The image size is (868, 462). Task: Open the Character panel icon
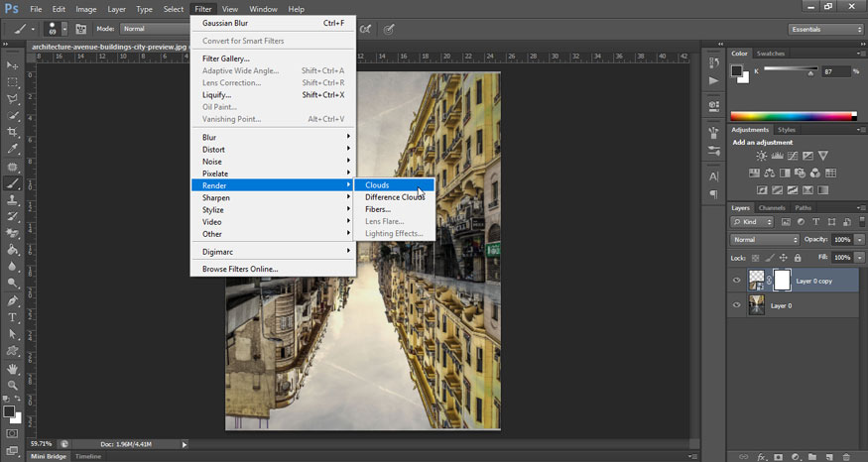(713, 177)
